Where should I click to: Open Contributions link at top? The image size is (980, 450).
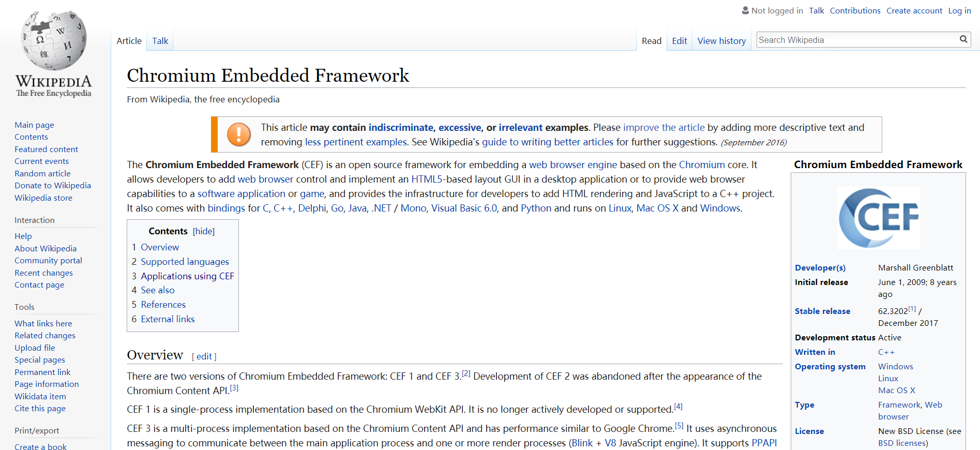click(855, 10)
